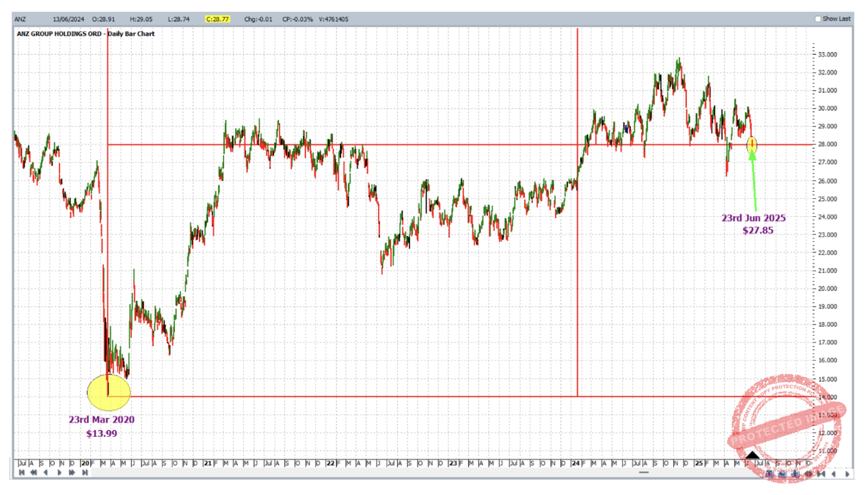868x495 pixels.
Task: Click the black triangle date marker
Action: [x=752, y=455]
